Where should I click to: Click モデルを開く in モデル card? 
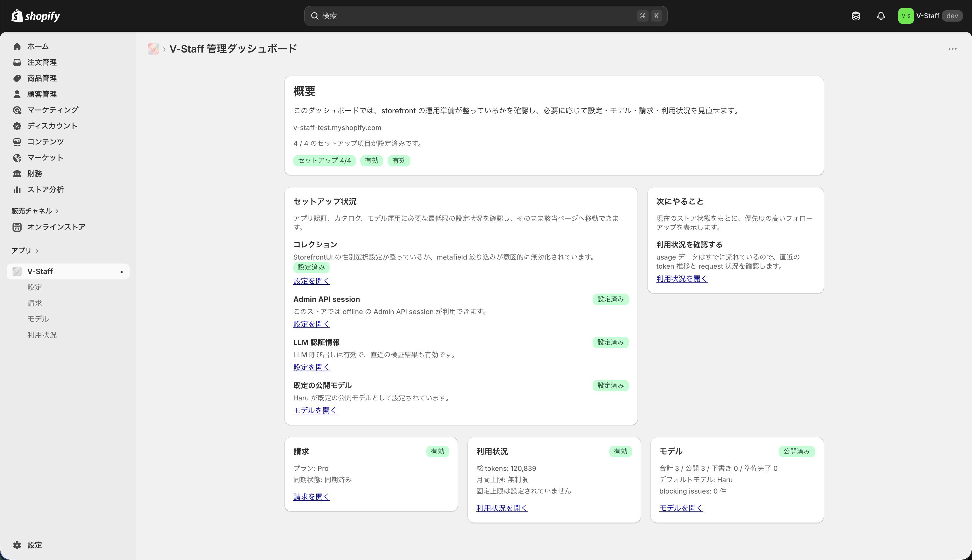[x=681, y=508]
